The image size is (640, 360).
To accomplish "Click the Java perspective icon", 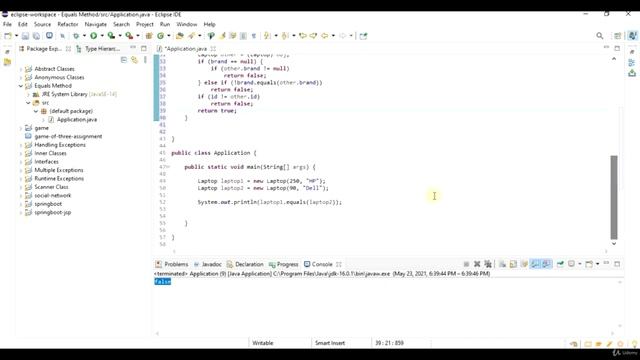I will 633,36.
